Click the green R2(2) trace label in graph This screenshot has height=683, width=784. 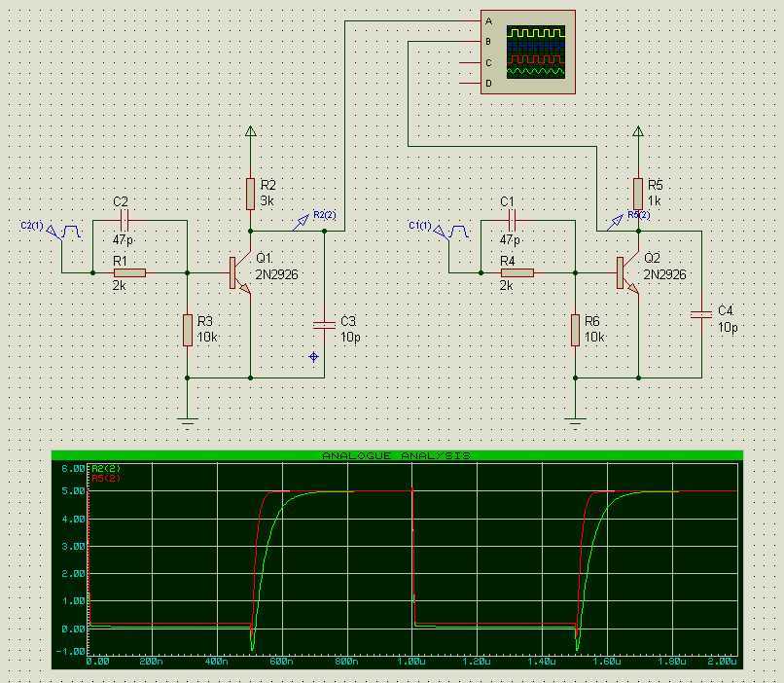(x=104, y=469)
